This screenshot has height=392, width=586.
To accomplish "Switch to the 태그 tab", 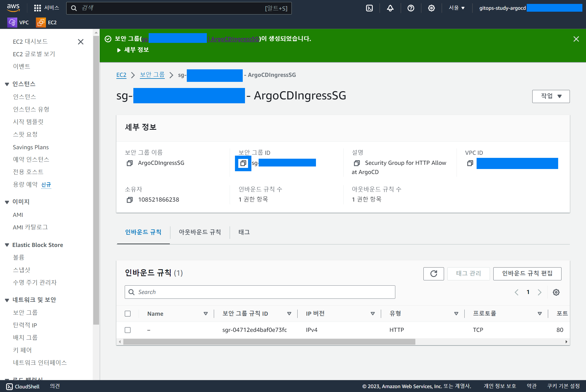I will pos(244,232).
